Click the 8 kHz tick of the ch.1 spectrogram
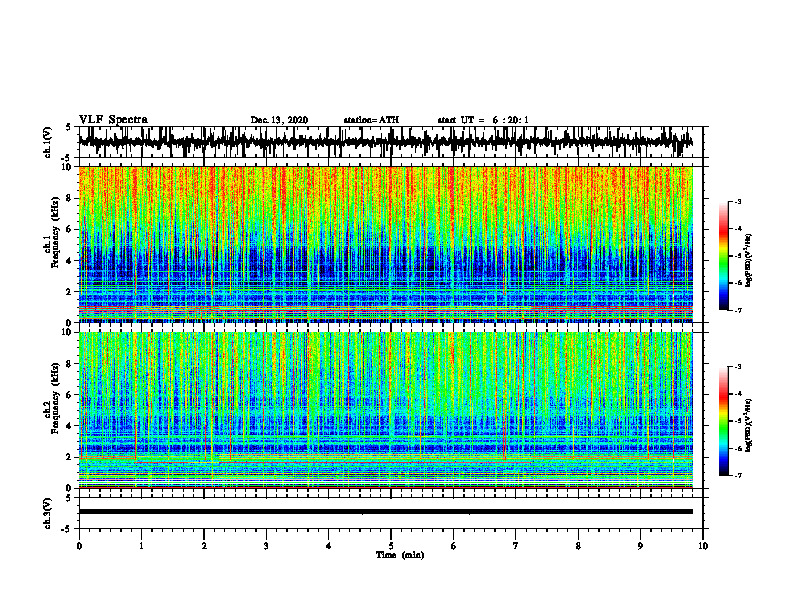This screenshot has width=792, height=612. [x=69, y=198]
